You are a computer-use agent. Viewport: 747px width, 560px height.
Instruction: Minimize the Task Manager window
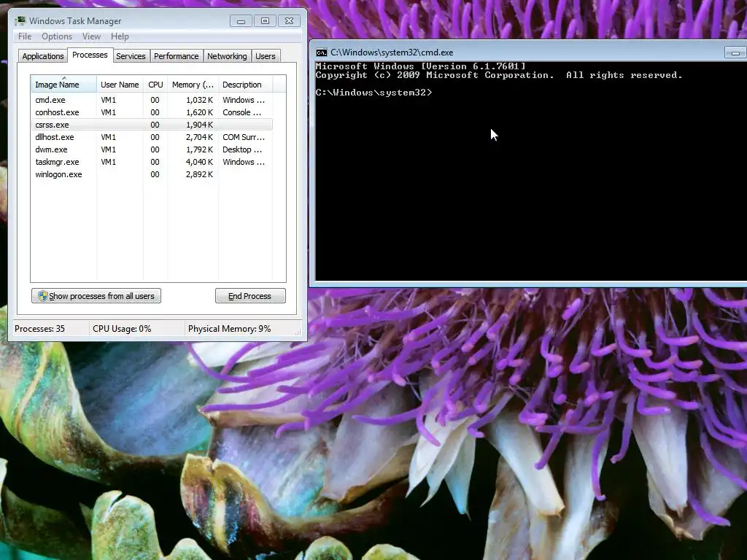click(241, 21)
